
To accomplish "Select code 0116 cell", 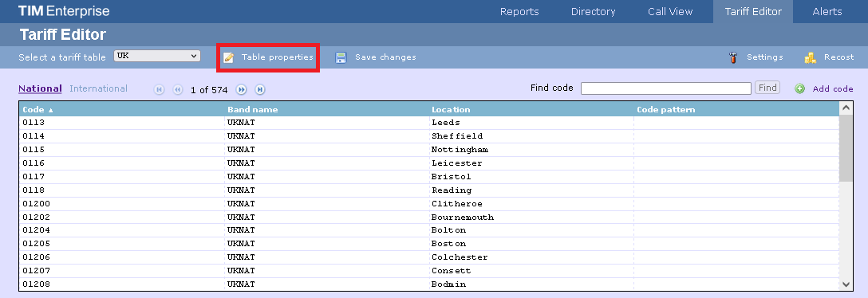I will click(122, 163).
